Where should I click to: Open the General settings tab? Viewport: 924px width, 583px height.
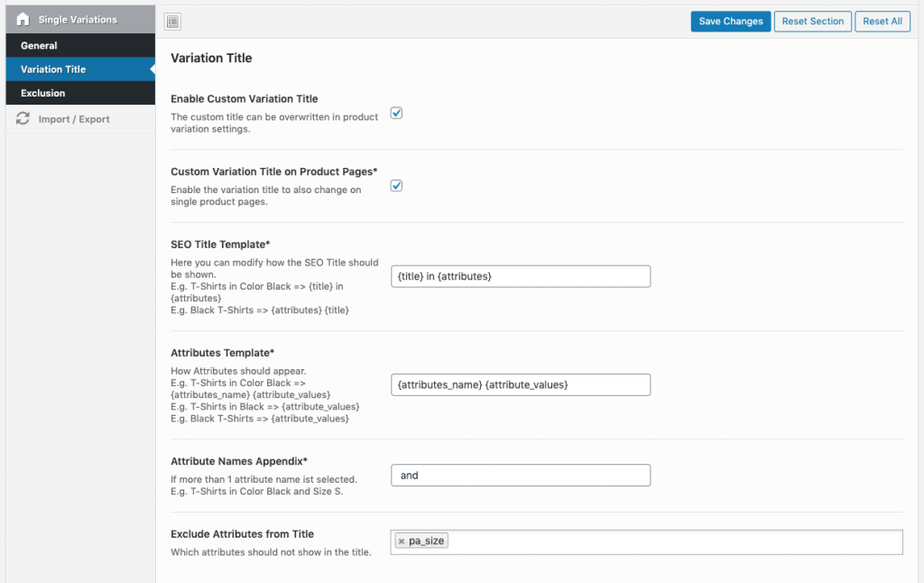(x=39, y=45)
